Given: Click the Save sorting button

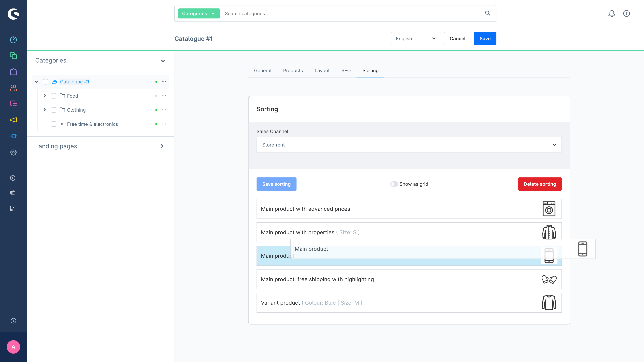Looking at the screenshot, I should point(276,184).
